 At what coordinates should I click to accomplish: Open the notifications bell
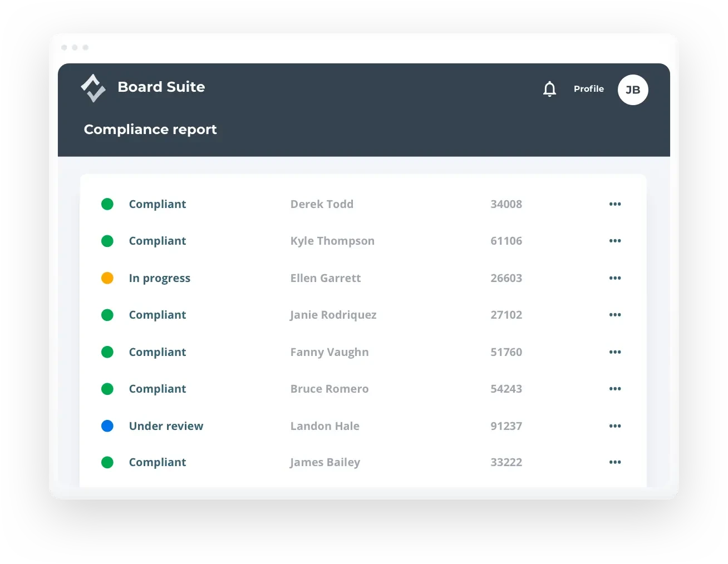point(550,89)
